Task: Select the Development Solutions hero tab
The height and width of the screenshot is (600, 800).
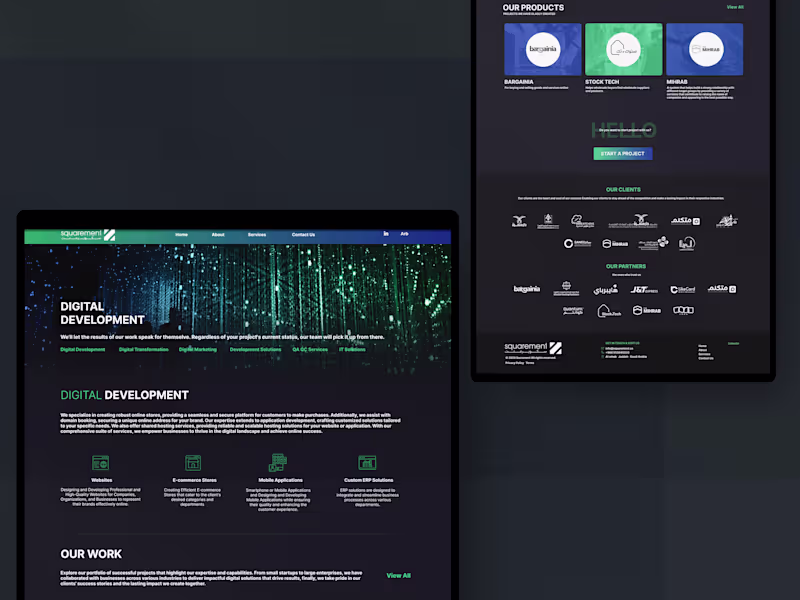Action: click(x=255, y=349)
